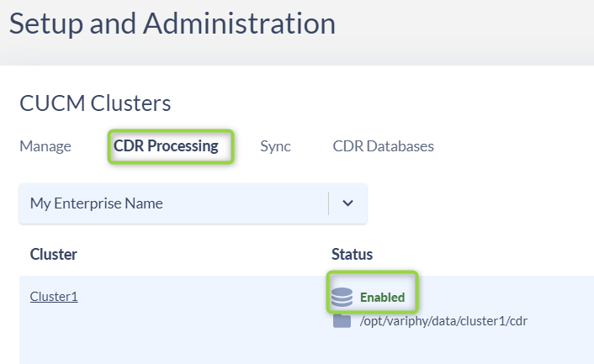594x364 pixels.
Task: Click the CUCM Clusters heading
Action: click(95, 103)
